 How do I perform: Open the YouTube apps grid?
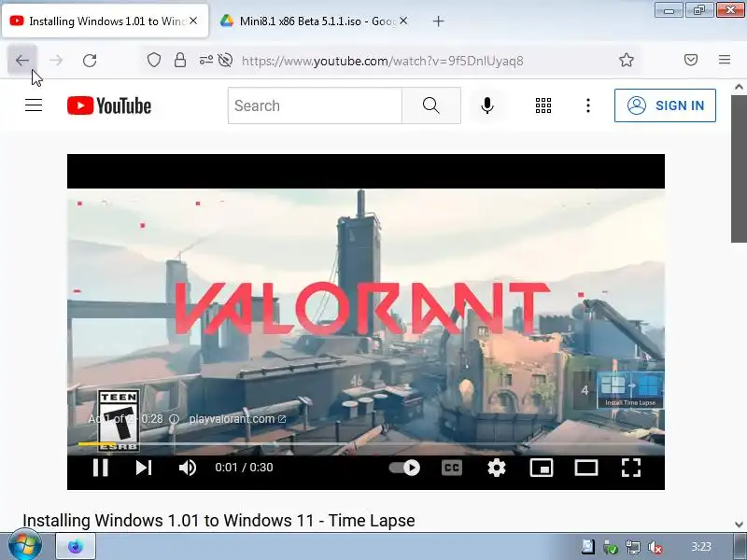click(543, 105)
